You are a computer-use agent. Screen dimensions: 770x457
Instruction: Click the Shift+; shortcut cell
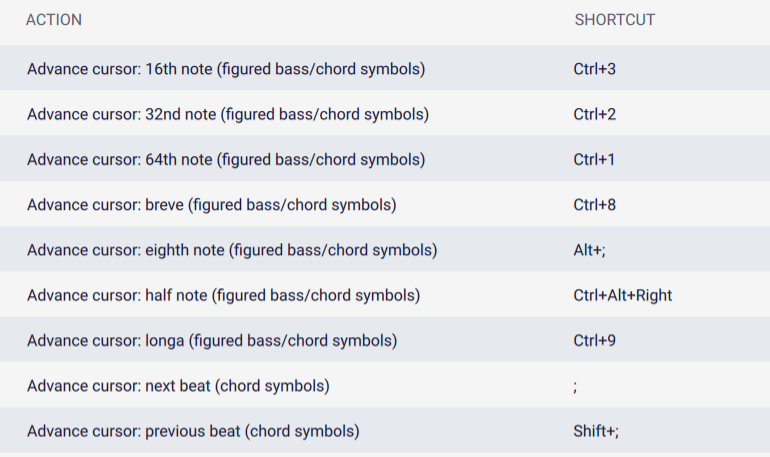pos(596,431)
